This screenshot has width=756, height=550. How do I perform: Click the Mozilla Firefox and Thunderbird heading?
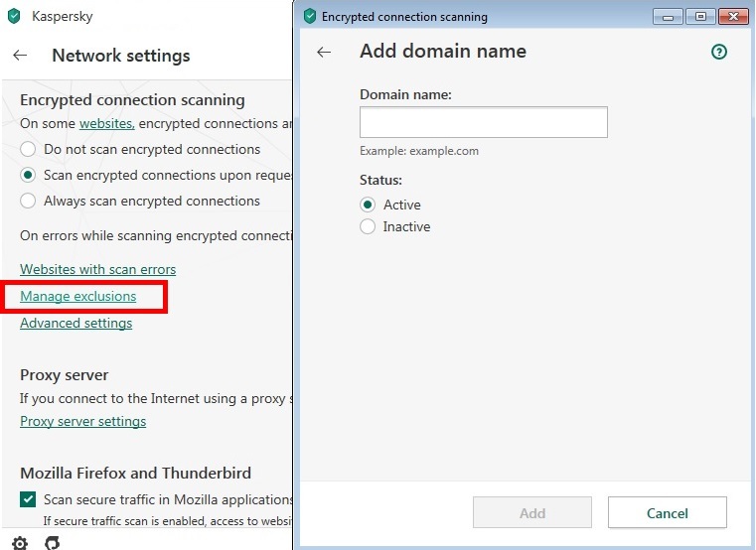pos(135,474)
